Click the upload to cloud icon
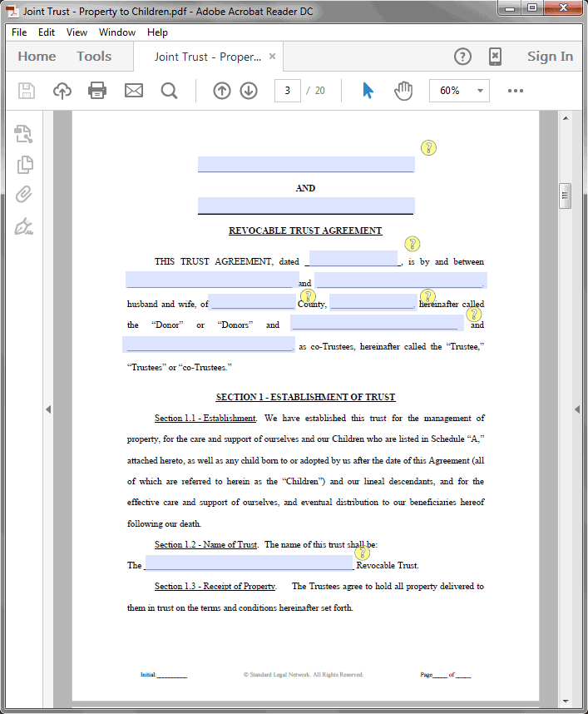 point(62,91)
